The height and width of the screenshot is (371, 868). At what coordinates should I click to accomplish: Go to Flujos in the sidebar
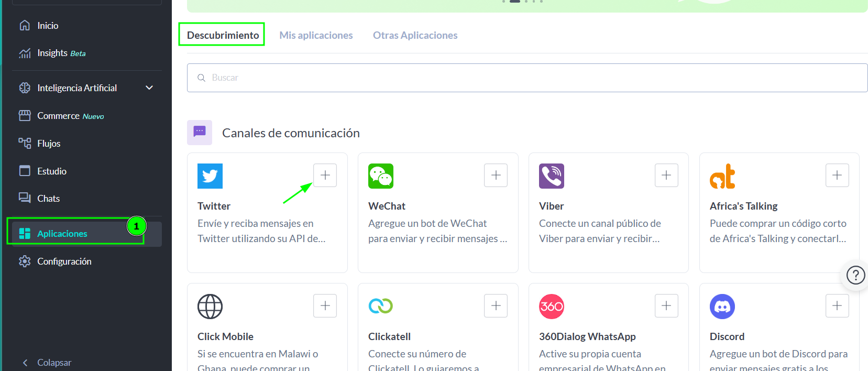pyautogui.click(x=49, y=144)
